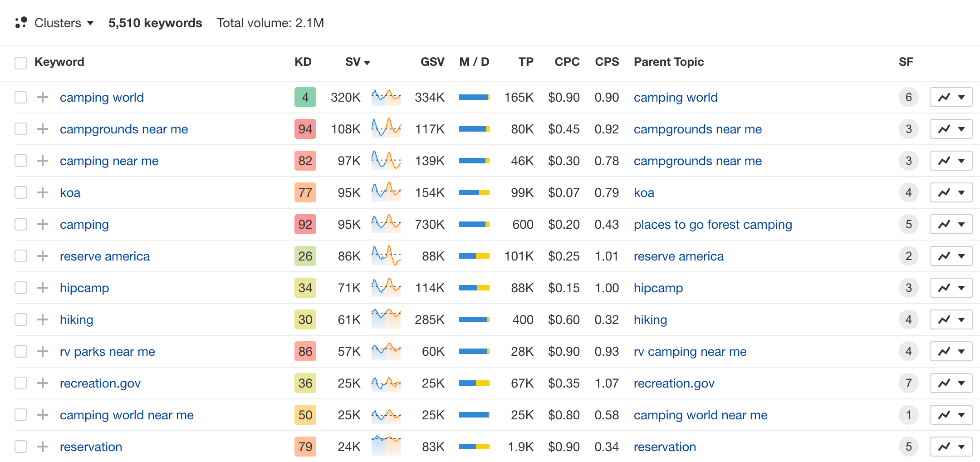Sort by the KD column header

coord(304,62)
